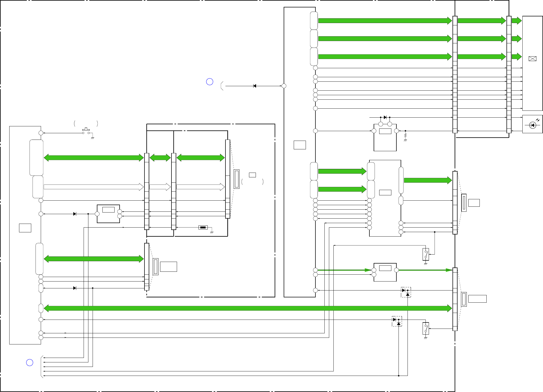Click the blue circle at the bottom left
Viewport: 543px width, 392px height.
pos(30,362)
